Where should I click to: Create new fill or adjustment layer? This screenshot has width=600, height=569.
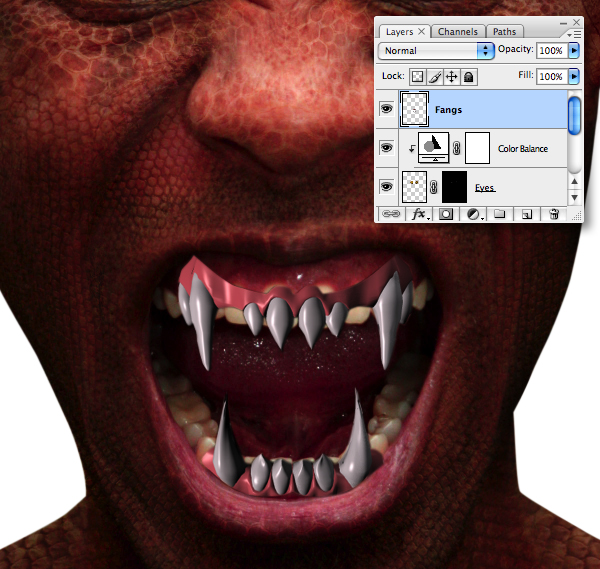(474, 214)
